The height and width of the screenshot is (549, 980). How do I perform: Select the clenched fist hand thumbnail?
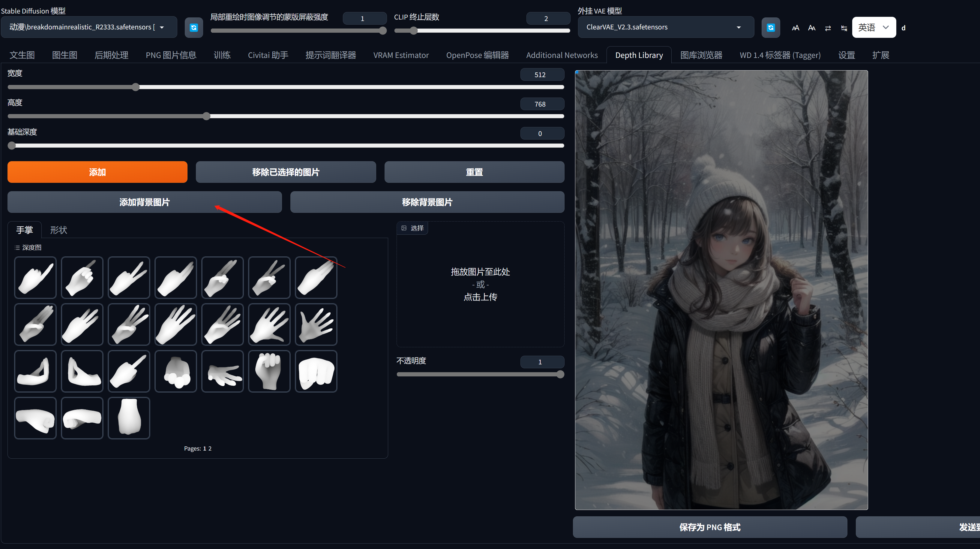point(269,371)
